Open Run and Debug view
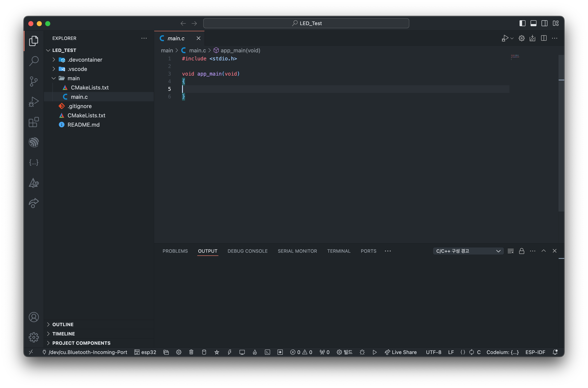This screenshot has width=588, height=388. pyautogui.click(x=34, y=102)
